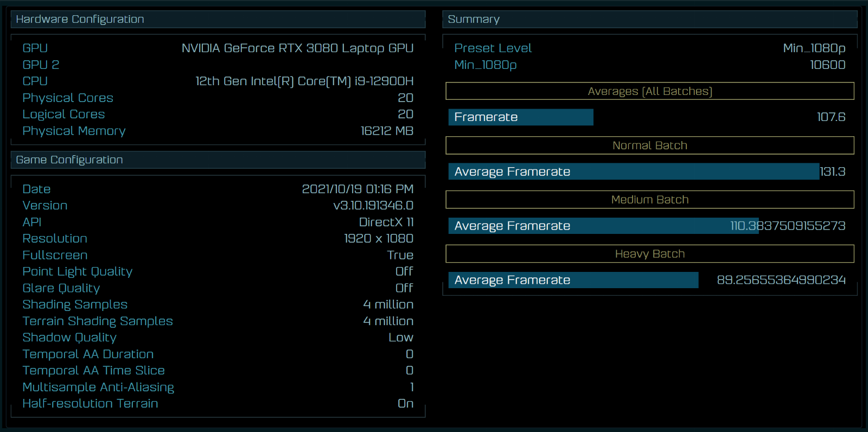Select the Date label
The width and height of the screenshot is (868, 432).
click(36, 189)
